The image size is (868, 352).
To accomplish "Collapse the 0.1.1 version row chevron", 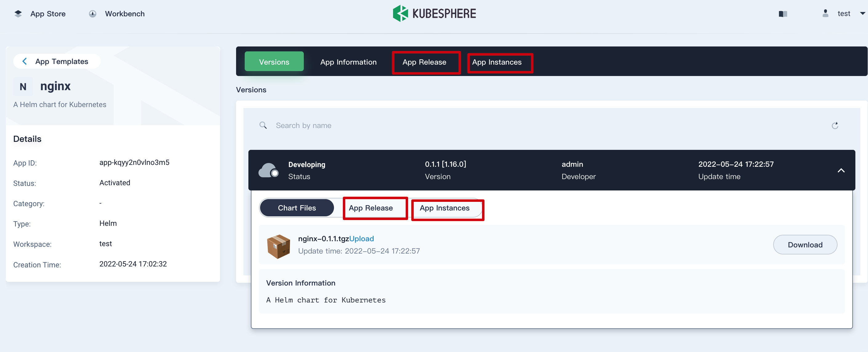I will [841, 170].
